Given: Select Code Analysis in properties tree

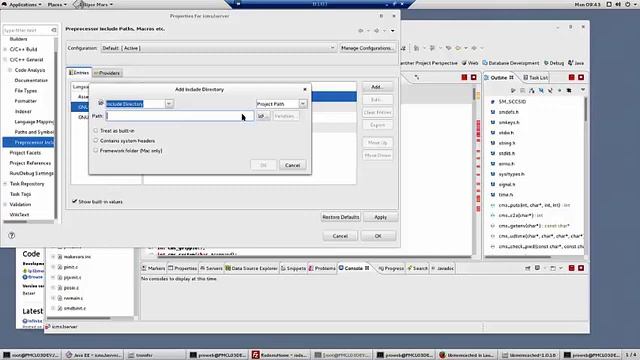Looking at the screenshot, I should point(30,70).
